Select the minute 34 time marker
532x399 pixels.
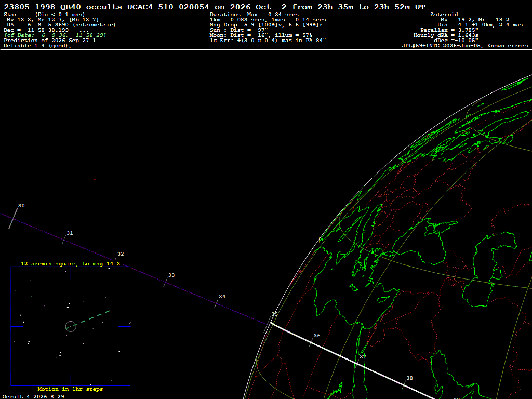coord(216,303)
